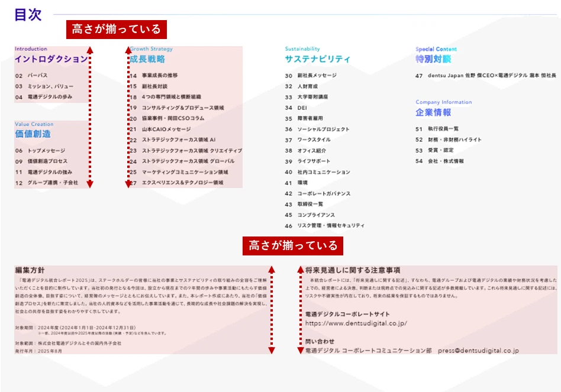
Task: Click the 'Special Content' English label
Action: pyautogui.click(x=436, y=49)
